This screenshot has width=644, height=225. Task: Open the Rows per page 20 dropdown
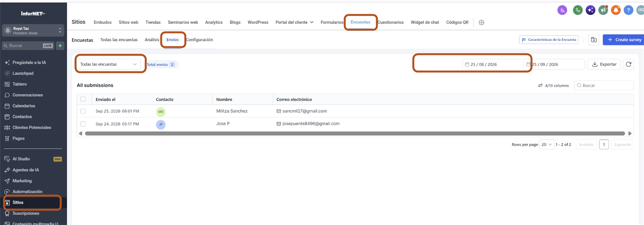(547, 144)
